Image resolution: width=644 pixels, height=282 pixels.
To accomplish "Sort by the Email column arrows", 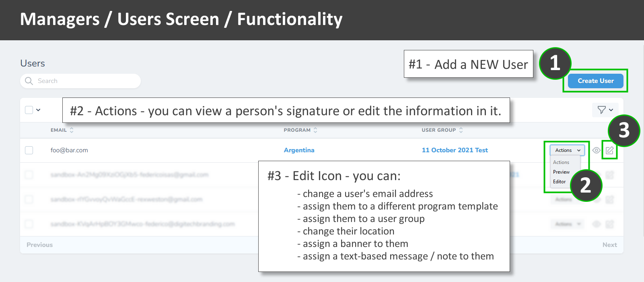I will [x=72, y=130].
